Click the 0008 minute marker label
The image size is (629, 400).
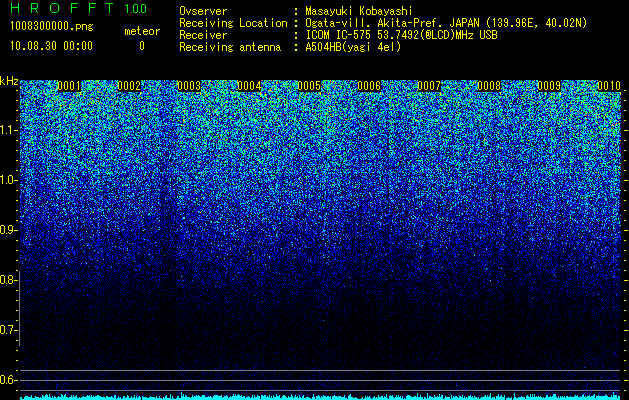[x=489, y=86]
